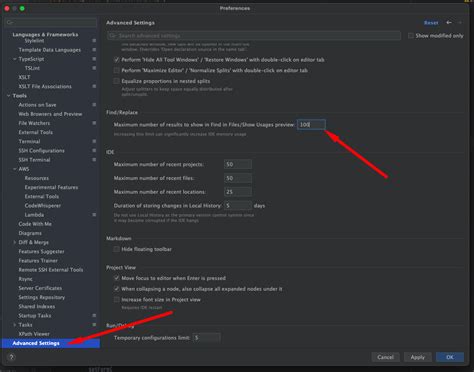Click the project-level icon beside TSLint
The image size is (474, 372).
(x=94, y=68)
